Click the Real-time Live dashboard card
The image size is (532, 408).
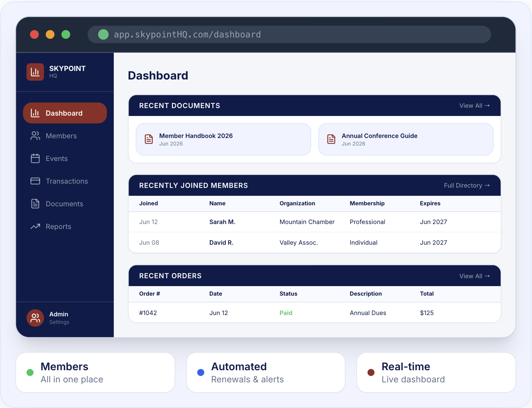pyautogui.click(x=436, y=373)
